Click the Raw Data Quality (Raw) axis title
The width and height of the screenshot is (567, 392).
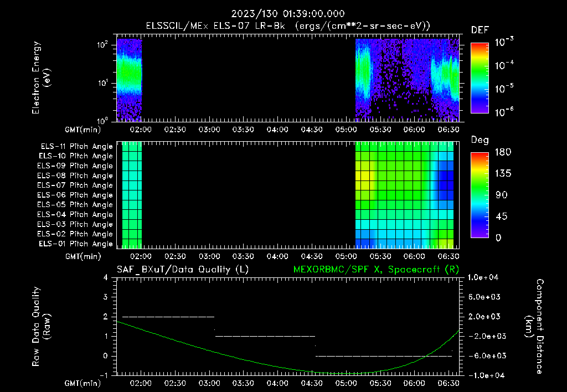41,327
